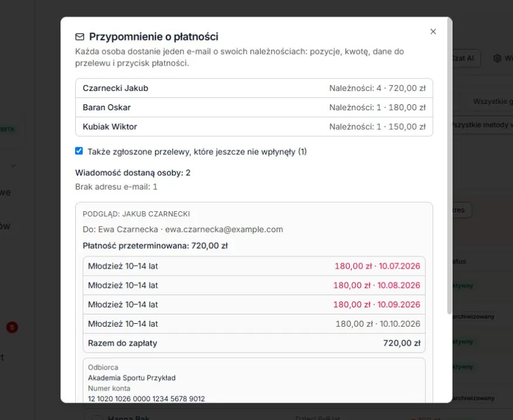The height and width of the screenshot is (420, 513).
Task: Click the red notification badge in the sidebar
Action: click(12, 327)
